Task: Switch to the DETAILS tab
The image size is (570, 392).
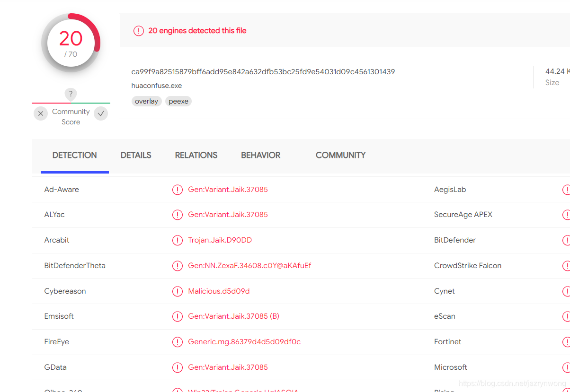Action: click(x=136, y=155)
